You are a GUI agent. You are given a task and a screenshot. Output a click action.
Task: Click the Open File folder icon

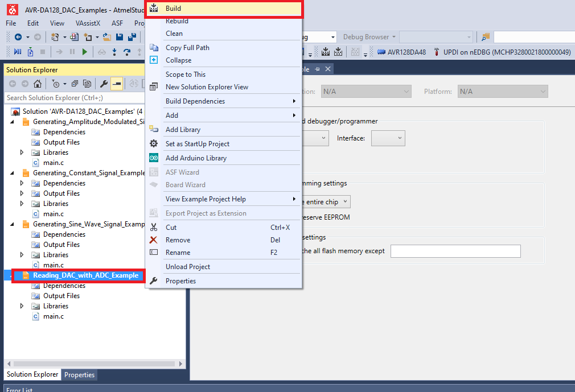tap(106, 37)
